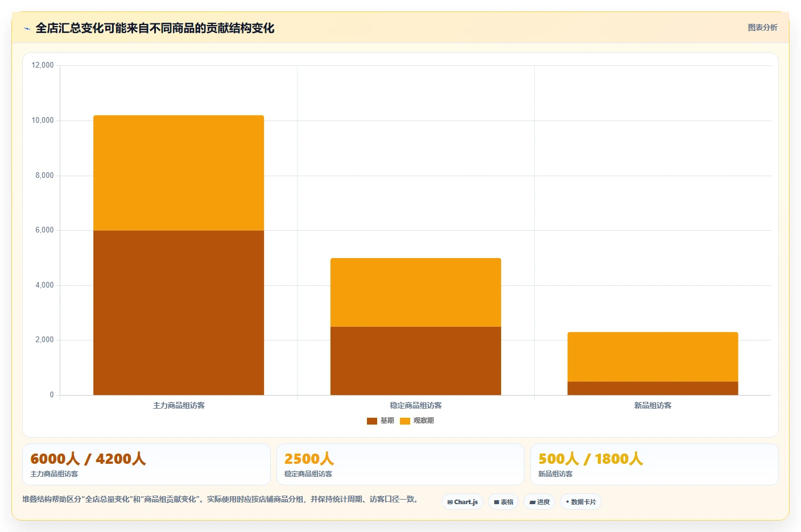Click the card caption 稳定商品组访客 under 2500人
Viewport: 801px width, 532px height.
pyautogui.click(x=308, y=474)
